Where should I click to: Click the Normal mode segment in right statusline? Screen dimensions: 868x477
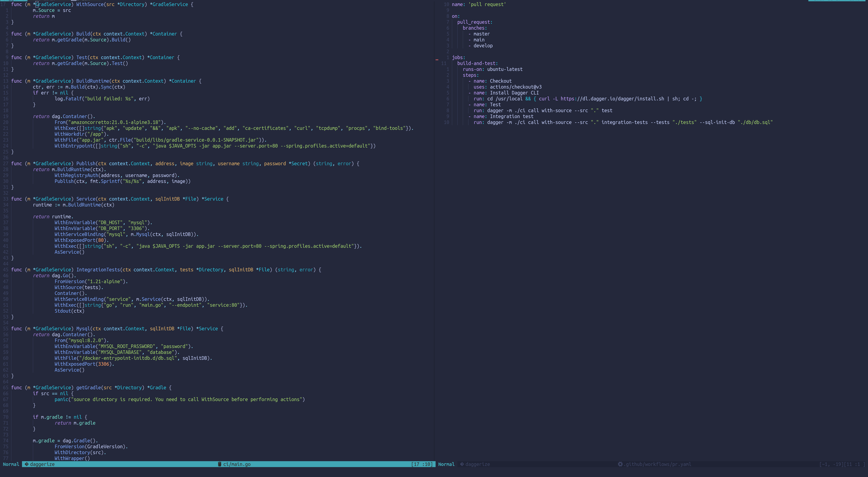click(x=446, y=464)
